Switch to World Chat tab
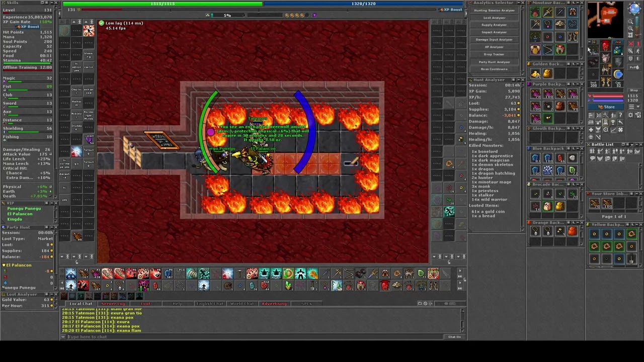 tap(242, 304)
